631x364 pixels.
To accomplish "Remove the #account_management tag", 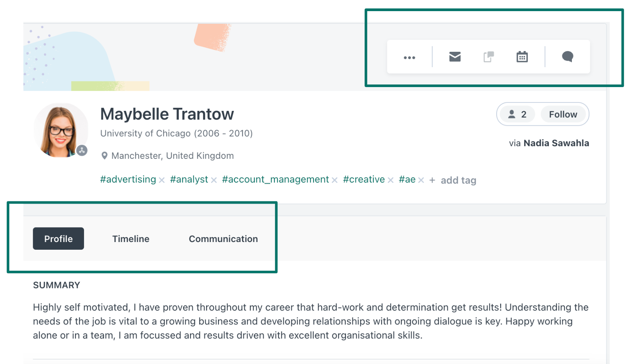I will (335, 180).
